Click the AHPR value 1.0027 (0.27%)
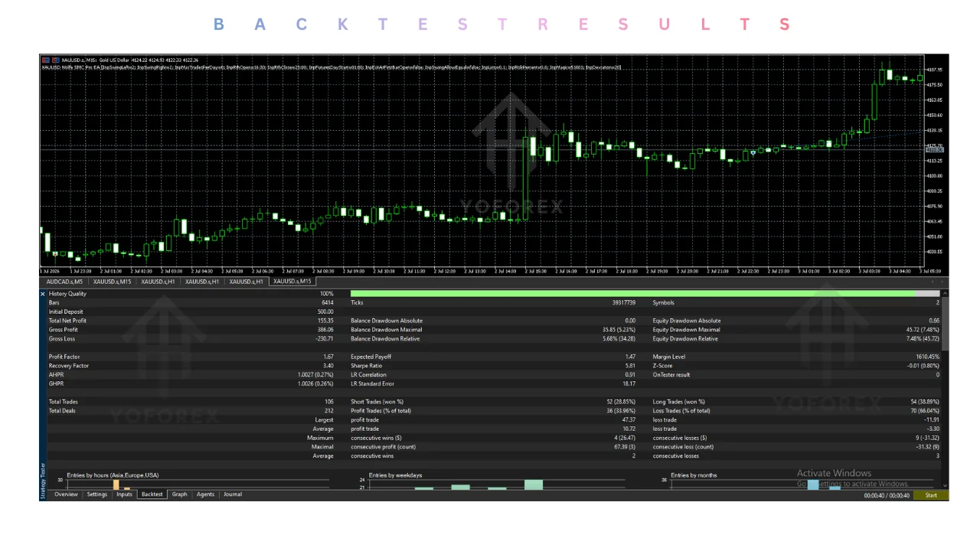 point(315,375)
